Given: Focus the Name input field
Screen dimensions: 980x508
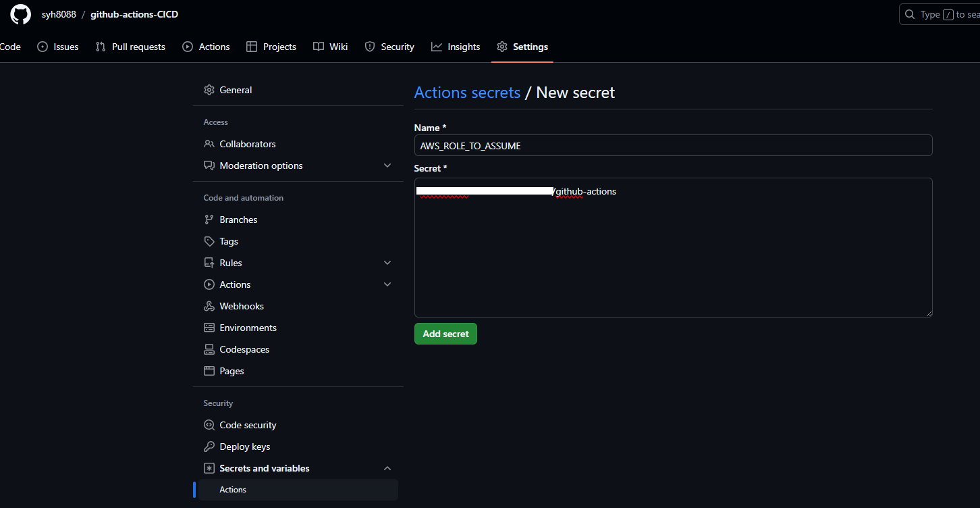Looking at the screenshot, I should click(x=673, y=145).
